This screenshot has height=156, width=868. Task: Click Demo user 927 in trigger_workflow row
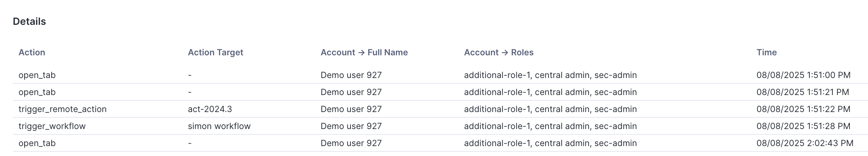[351, 126]
